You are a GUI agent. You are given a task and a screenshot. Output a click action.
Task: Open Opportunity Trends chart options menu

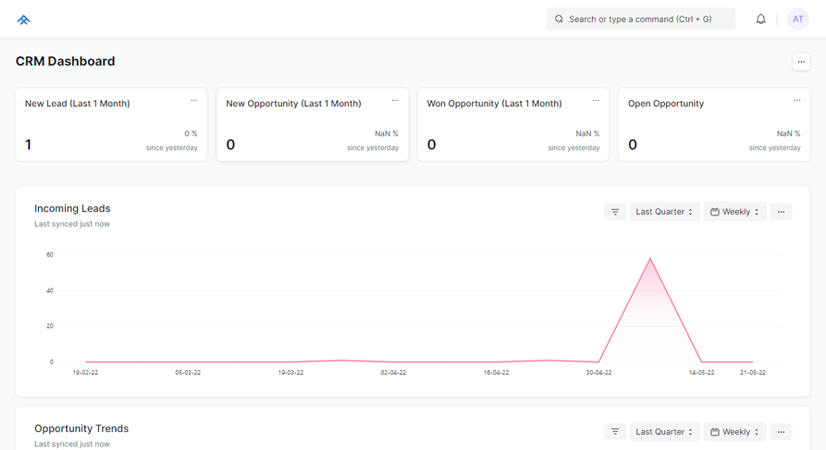[781, 432]
